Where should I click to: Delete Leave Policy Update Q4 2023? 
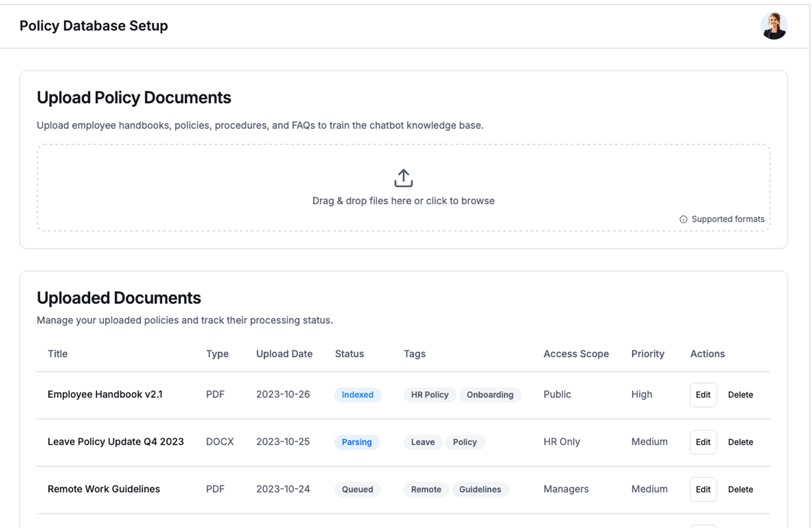[x=740, y=442]
